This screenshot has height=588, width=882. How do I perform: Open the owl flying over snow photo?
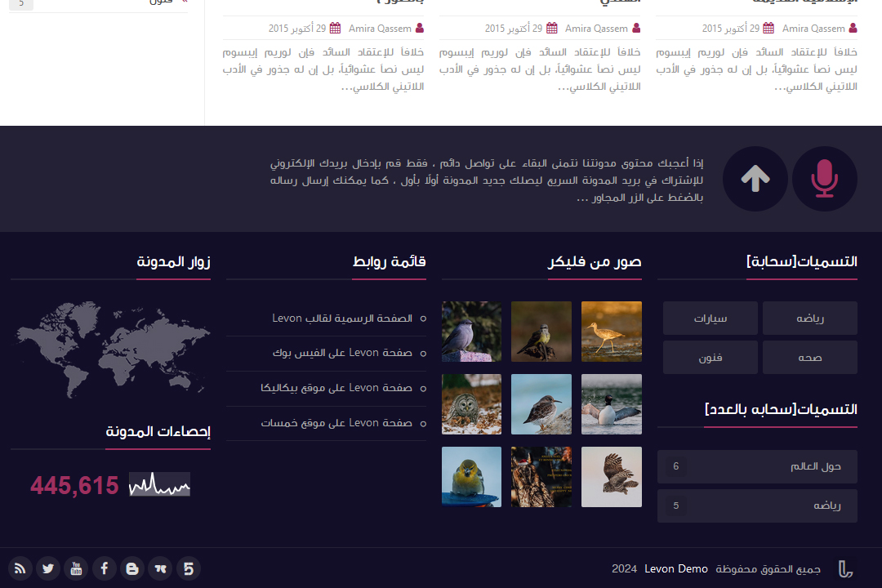click(x=612, y=477)
